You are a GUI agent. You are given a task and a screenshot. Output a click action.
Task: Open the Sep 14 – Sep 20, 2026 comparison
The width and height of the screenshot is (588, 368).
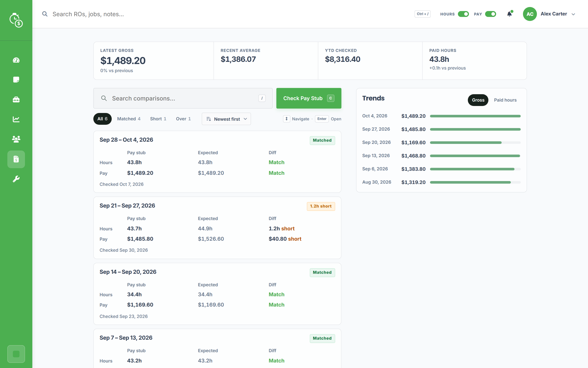pyautogui.click(x=217, y=294)
